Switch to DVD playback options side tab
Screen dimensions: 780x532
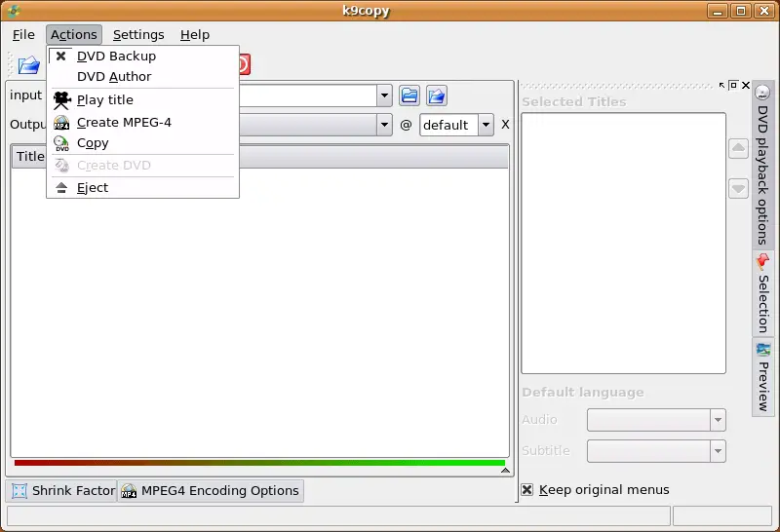762,165
